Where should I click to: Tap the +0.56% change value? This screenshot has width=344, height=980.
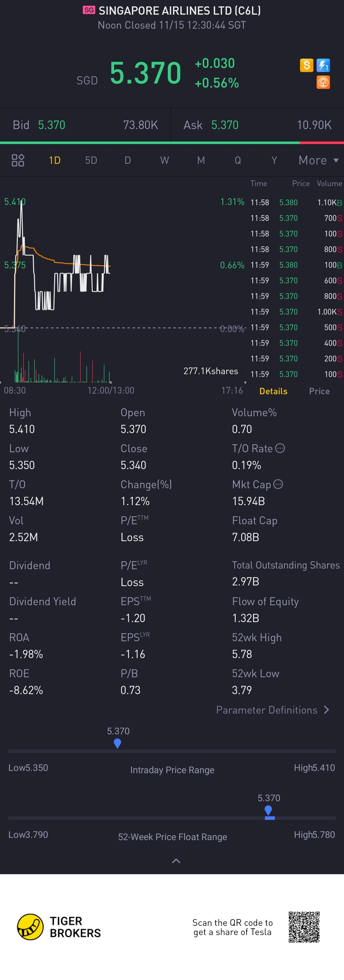point(217,83)
